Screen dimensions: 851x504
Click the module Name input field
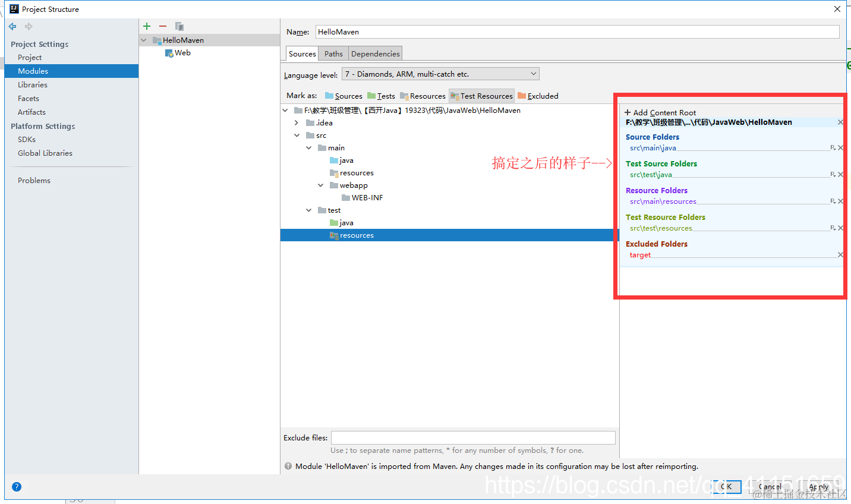tap(577, 32)
